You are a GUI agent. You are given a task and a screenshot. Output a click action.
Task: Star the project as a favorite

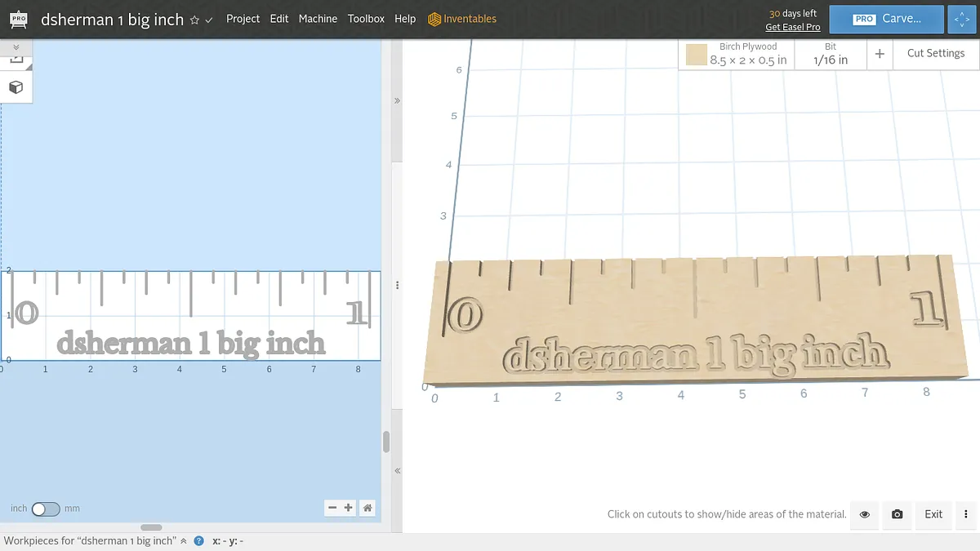pyautogui.click(x=194, y=20)
